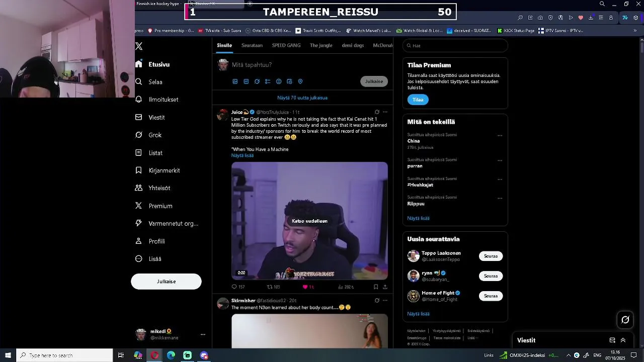Switch to the demi dogs tab
This screenshot has height=362, width=644.
[353, 45]
